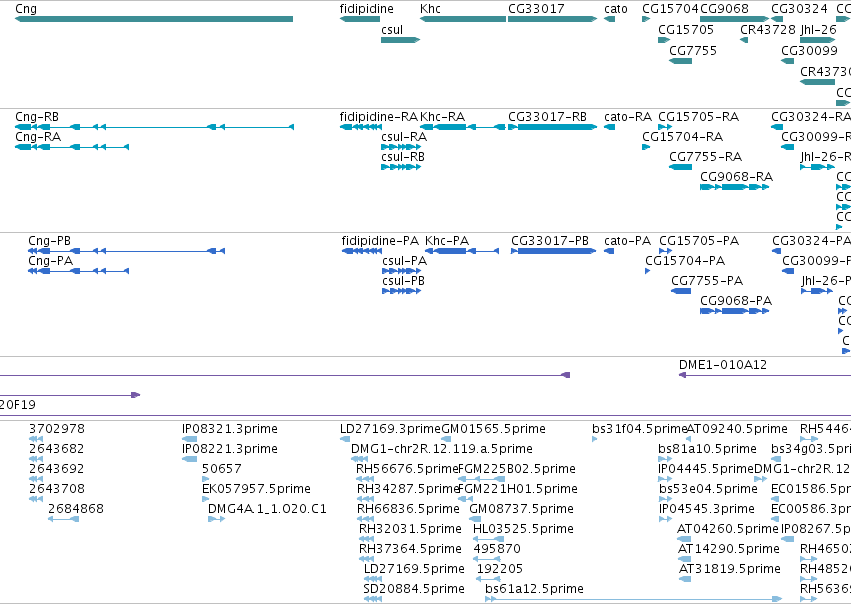The height and width of the screenshot is (604, 851).
Task: Select the cato-PA protein label
Action: [x=627, y=241]
